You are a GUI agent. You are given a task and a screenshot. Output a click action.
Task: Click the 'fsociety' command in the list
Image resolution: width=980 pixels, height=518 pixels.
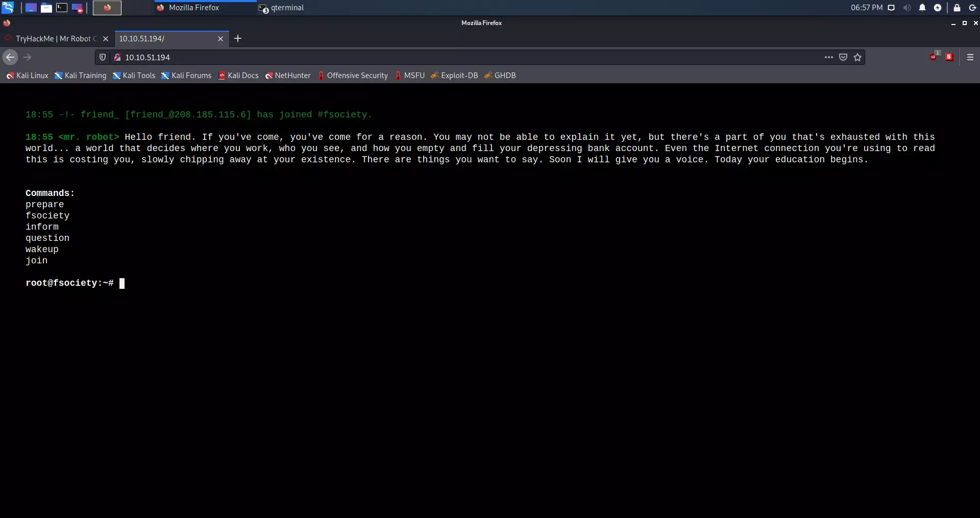coord(47,216)
